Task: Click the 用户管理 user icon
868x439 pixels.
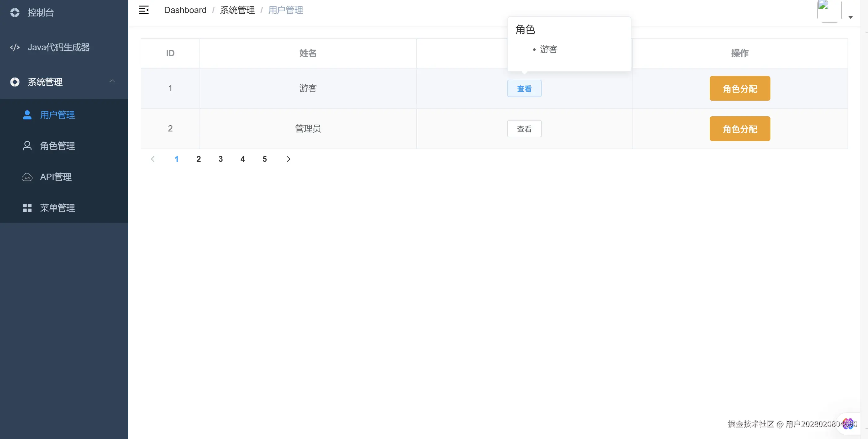Action: pyautogui.click(x=27, y=115)
